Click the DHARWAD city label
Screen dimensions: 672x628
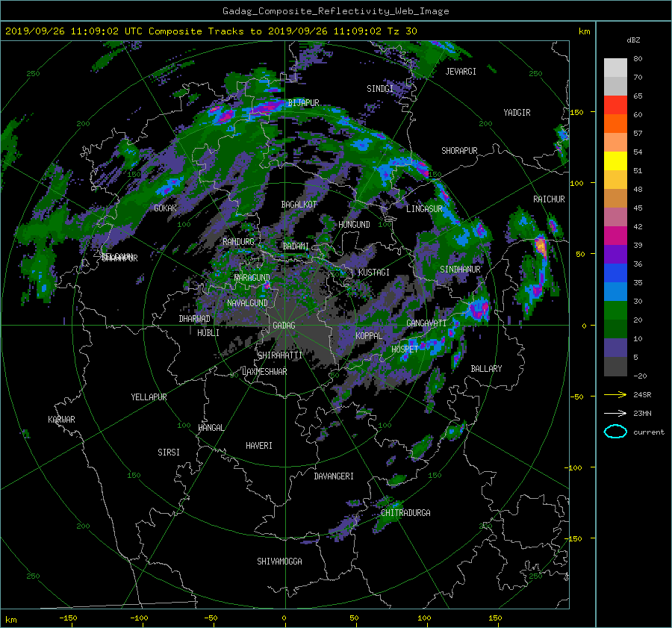(195, 319)
